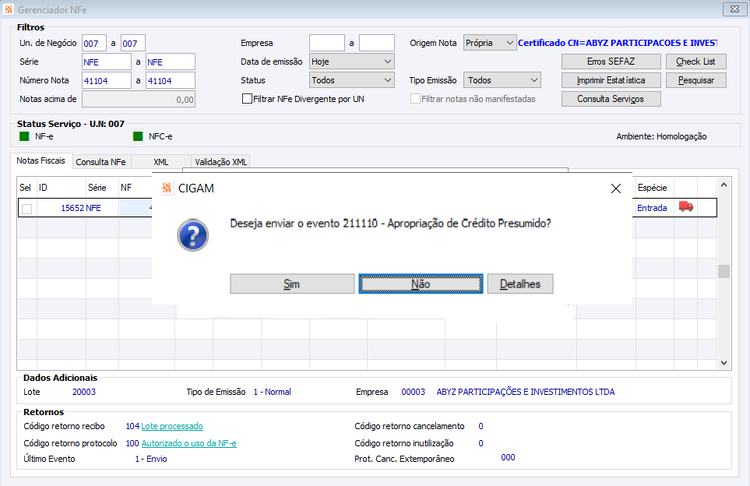
Task: Click the Erros SEFAZ button
Action: coord(611,62)
